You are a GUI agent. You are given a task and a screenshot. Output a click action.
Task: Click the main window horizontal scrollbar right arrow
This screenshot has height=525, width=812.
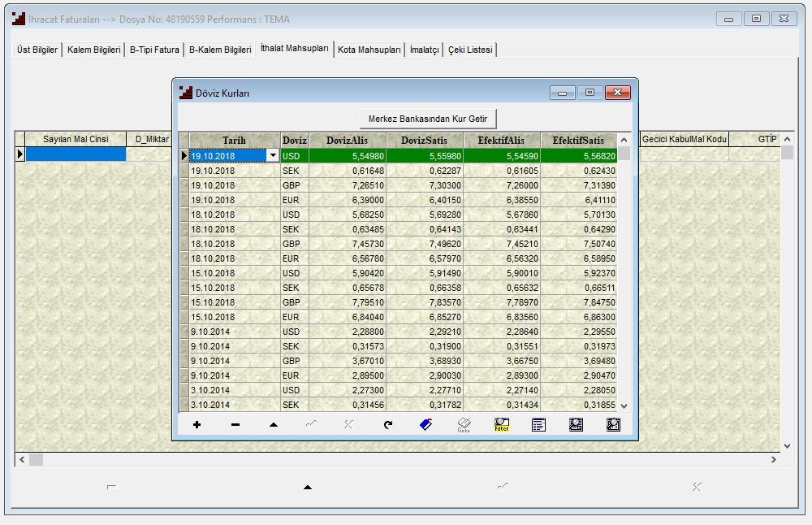tap(774, 460)
